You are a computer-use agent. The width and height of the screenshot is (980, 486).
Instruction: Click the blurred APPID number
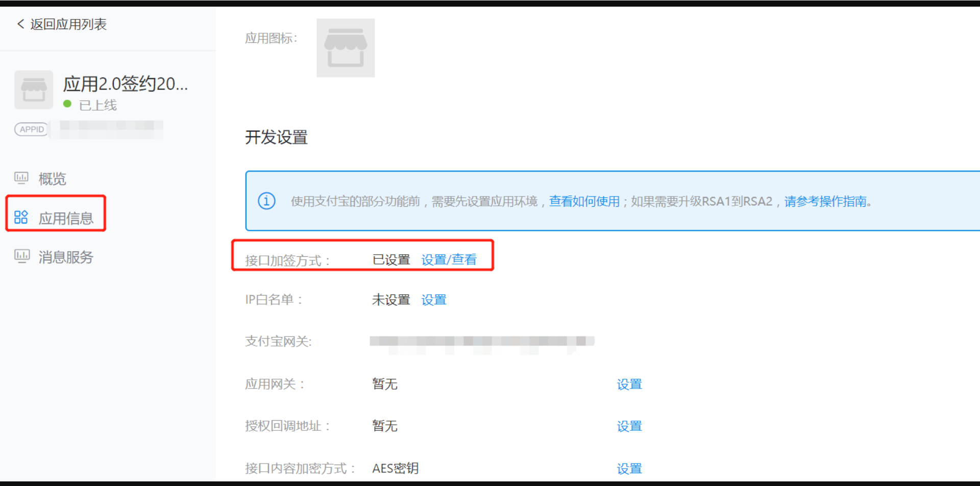111,129
